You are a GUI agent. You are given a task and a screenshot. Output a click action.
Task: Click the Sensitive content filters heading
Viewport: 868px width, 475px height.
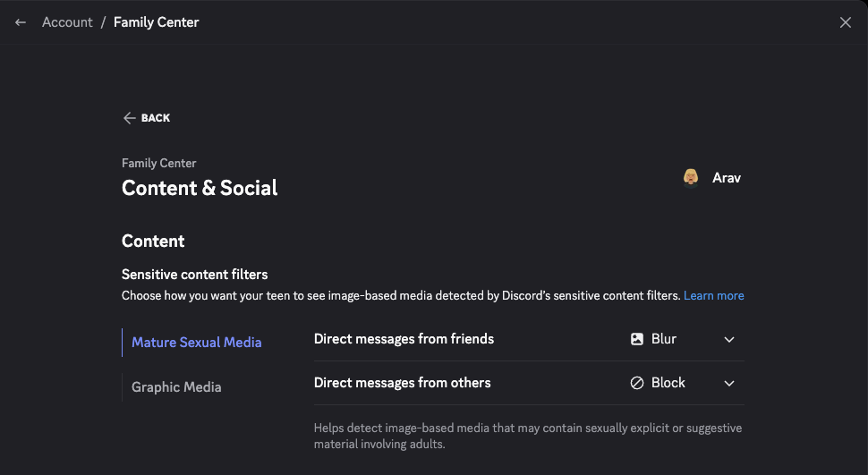coord(195,275)
